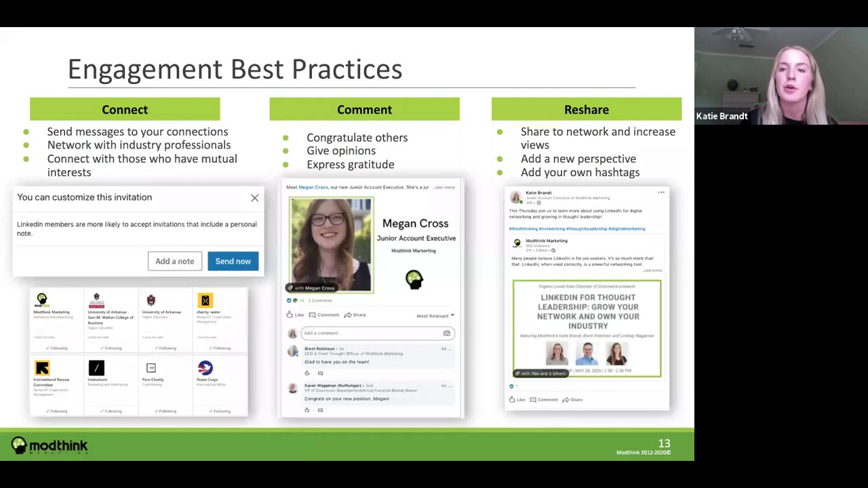Toggle Following under Pure Charity card
868x488 pixels.
pyautogui.click(x=165, y=411)
